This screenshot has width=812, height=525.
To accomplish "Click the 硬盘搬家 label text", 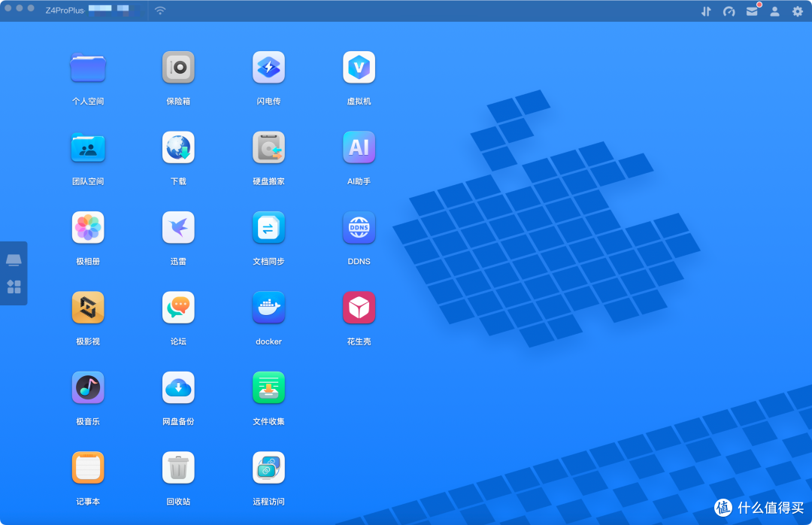I will point(268,181).
